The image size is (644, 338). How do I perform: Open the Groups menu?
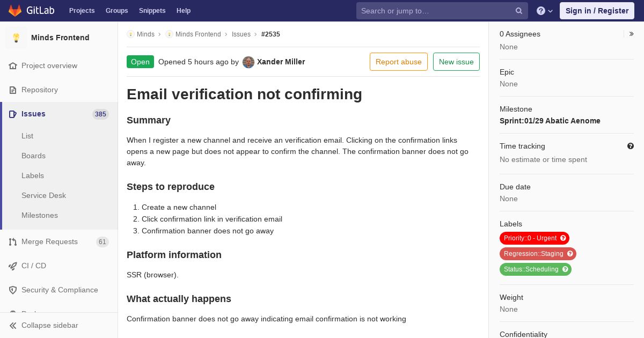[117, 11]
